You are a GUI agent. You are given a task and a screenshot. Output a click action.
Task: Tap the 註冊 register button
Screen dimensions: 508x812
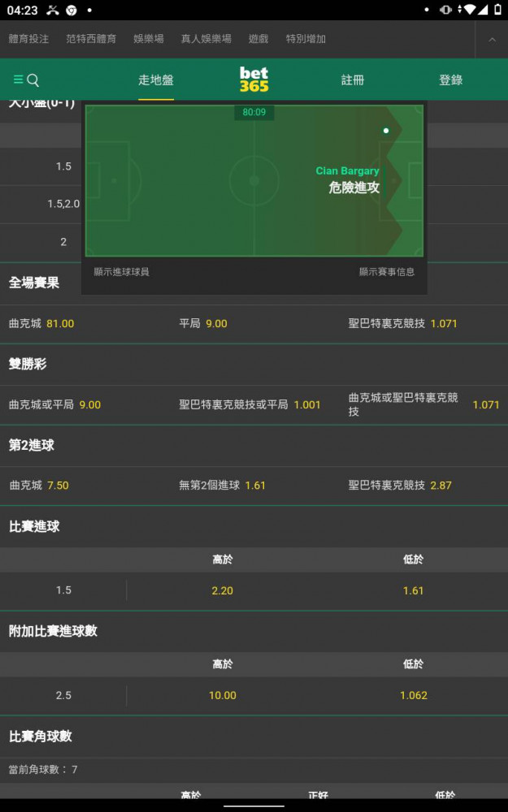click(x=353, y=80)
